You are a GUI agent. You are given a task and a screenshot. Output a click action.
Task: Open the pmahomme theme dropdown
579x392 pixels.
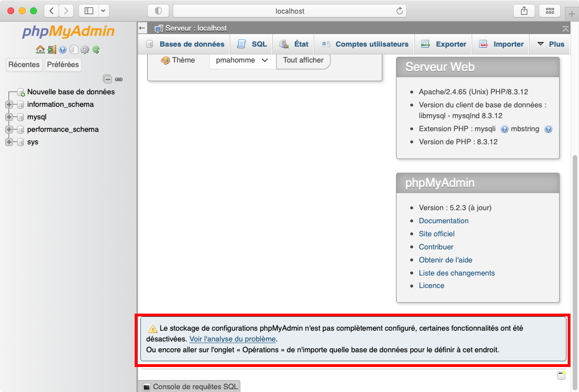(242, 60)
